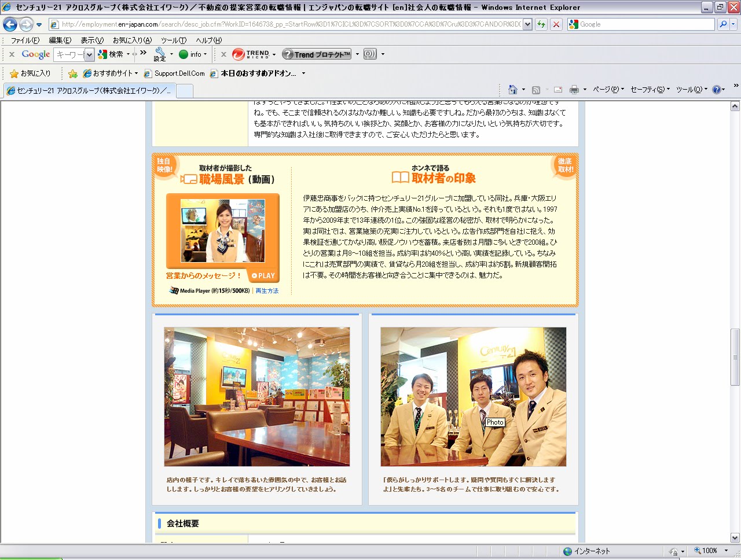
Task: Click the address bar URL field
Action: tap(286, 24)
